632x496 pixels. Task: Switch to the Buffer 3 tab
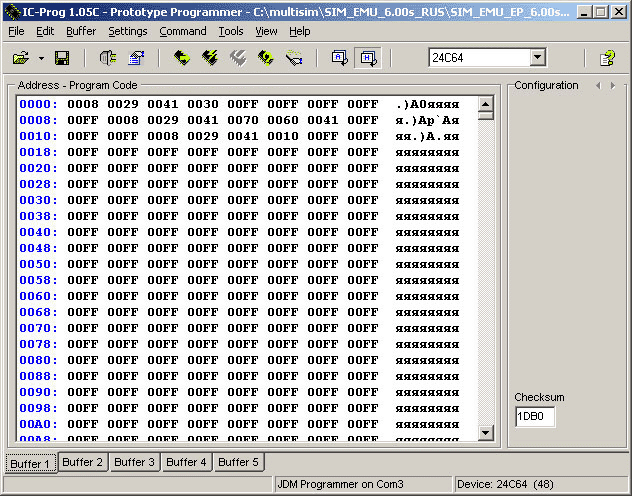click(133, 462)
